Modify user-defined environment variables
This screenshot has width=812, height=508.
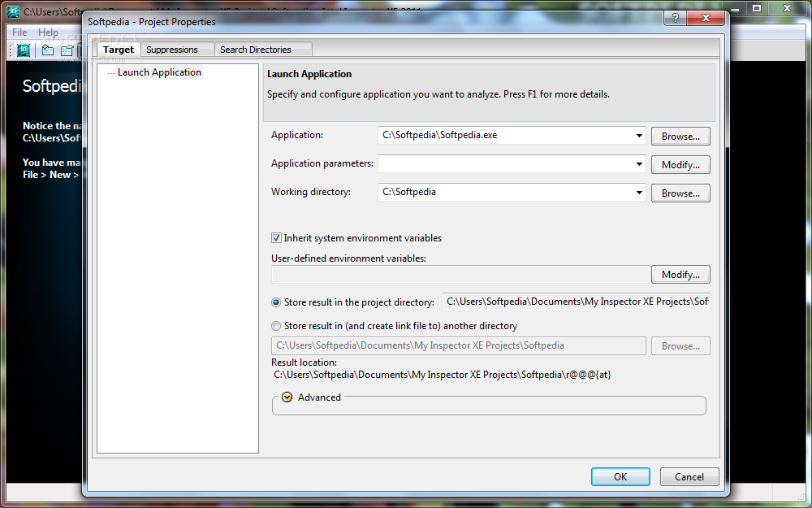click(680, 275)
